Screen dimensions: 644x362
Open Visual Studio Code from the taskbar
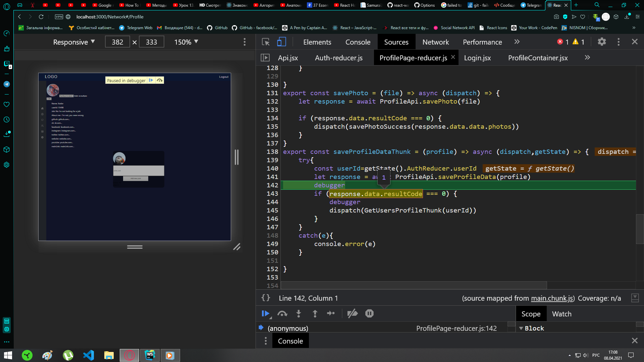tap(89, 355)
